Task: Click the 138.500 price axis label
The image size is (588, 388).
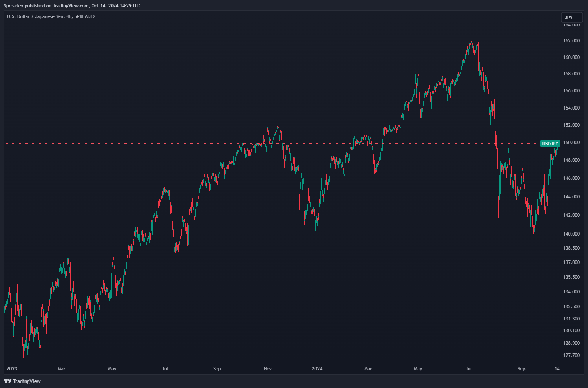Action: point(572,248)
